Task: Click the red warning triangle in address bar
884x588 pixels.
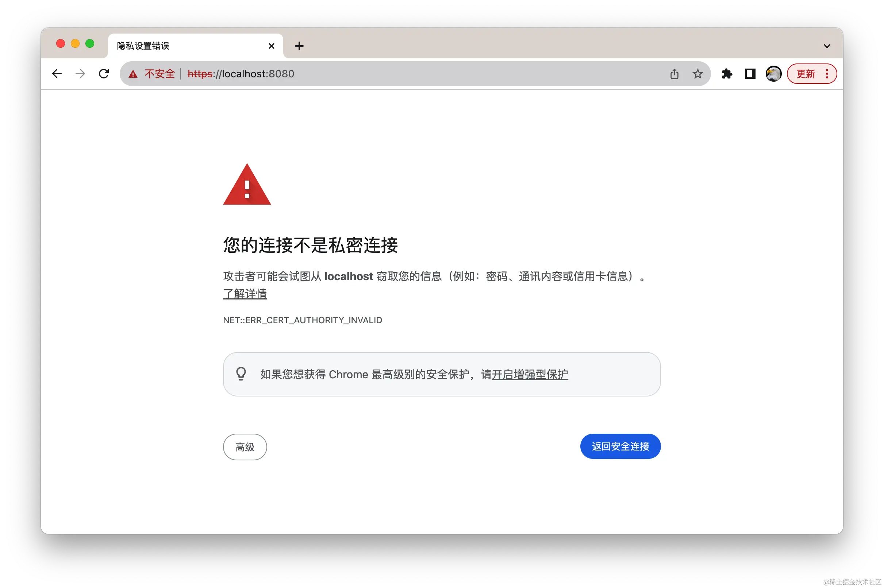Action: [133, 74]
